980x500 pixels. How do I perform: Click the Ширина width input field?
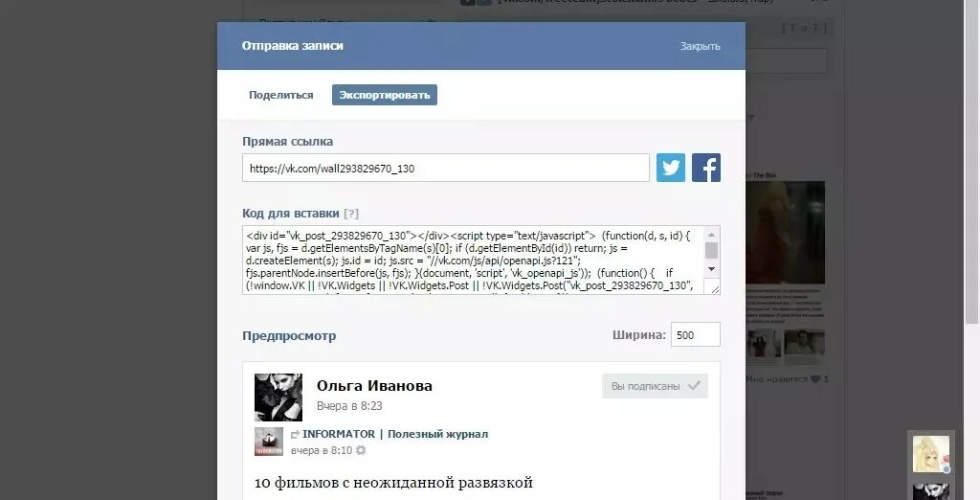click(695, 335)
